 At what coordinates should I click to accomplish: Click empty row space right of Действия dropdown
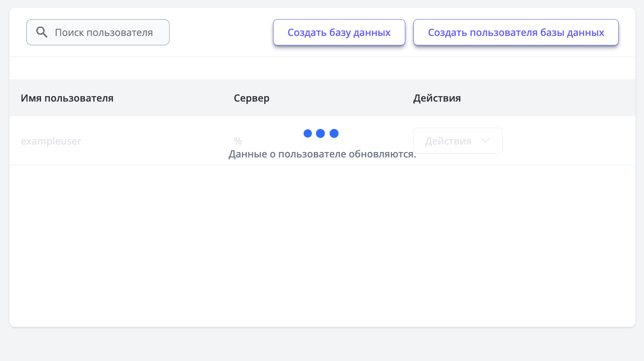point(567,141)
